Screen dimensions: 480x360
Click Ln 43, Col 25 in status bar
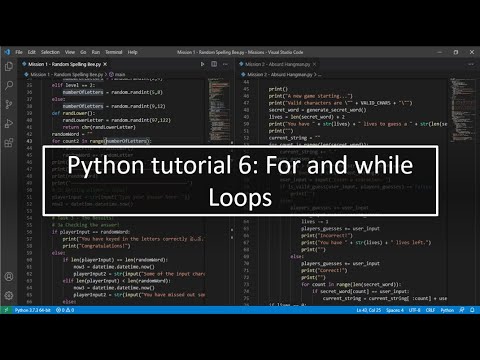pos(369,310)
